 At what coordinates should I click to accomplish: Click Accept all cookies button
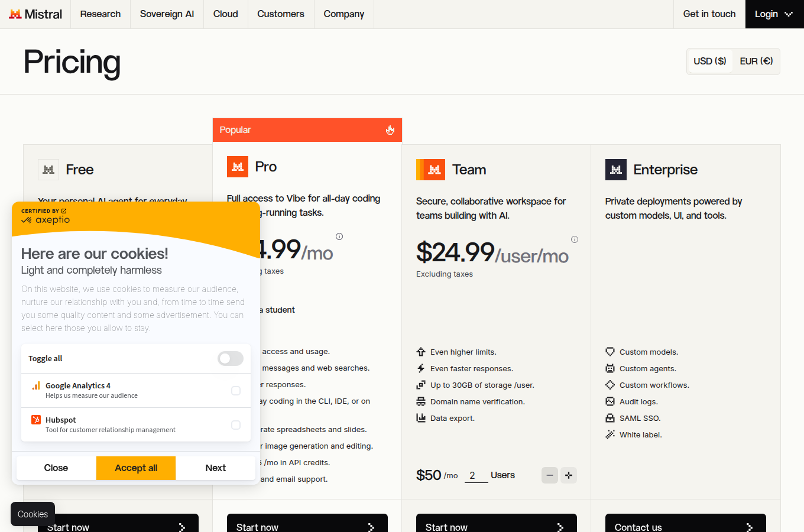tap(136, 468)
